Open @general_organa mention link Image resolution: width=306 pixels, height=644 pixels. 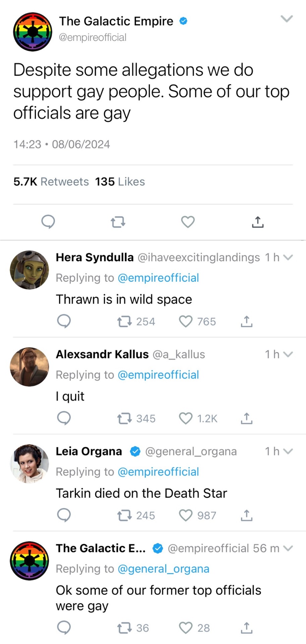[x=164, y=569]
